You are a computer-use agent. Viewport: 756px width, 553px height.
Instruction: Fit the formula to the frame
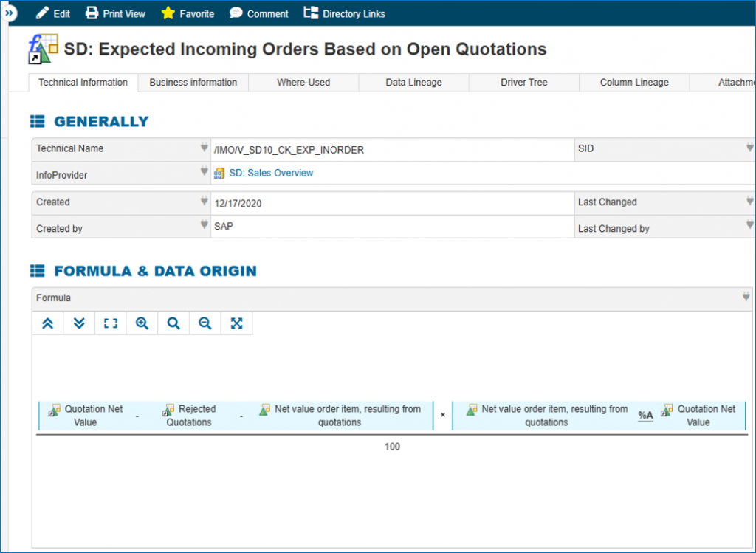(111, 323)
